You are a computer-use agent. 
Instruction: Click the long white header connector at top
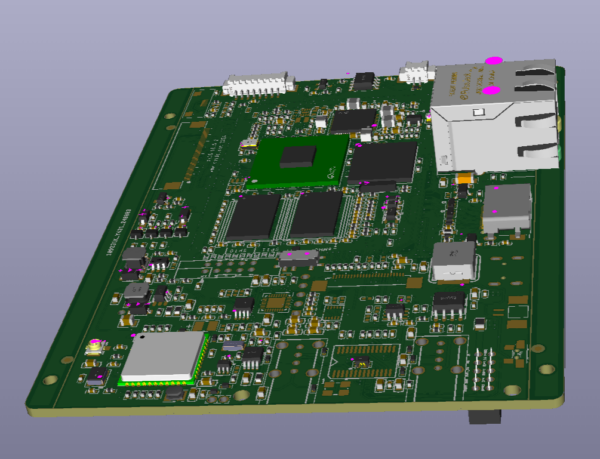point(258,83)
